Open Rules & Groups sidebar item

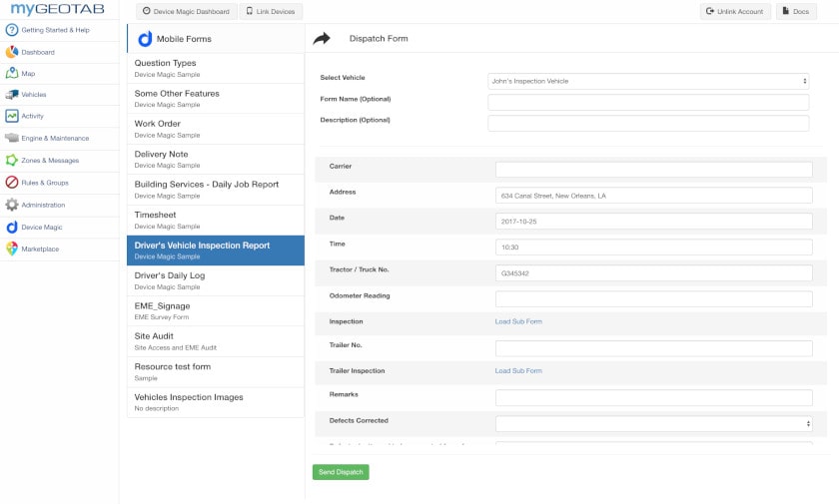59,183
